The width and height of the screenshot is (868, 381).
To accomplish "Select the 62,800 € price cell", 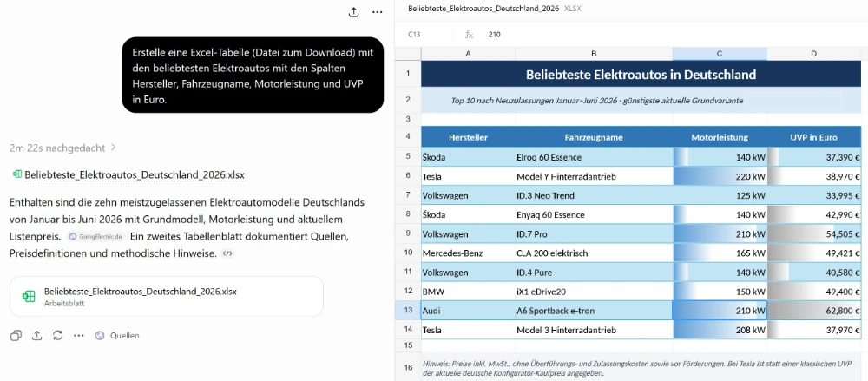I will pyautogui.click(x=814, y=311).
